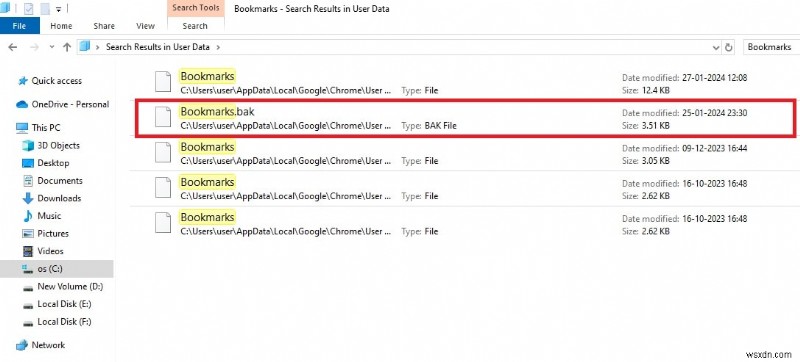
Task: Click the Local Disk (F:) drive icon
Action: (x=28, y=323)
